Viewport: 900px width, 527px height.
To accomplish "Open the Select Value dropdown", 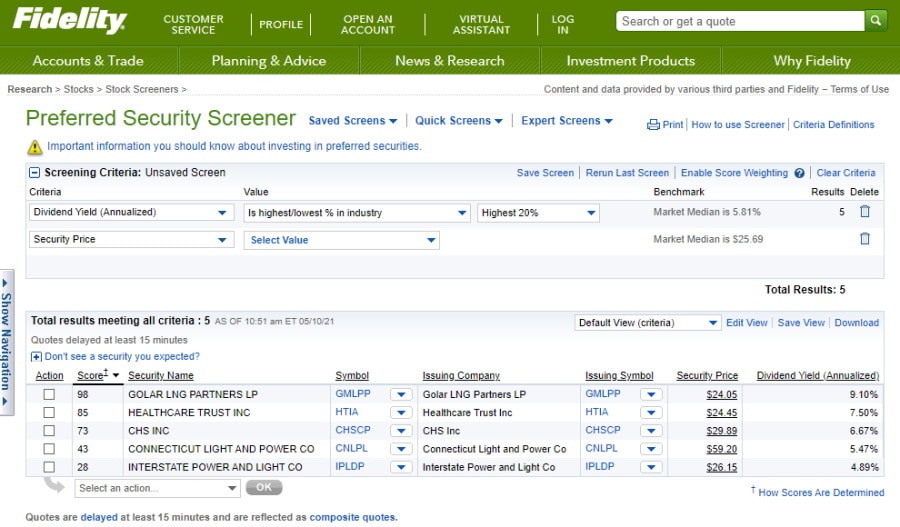I will coord(342,240).
